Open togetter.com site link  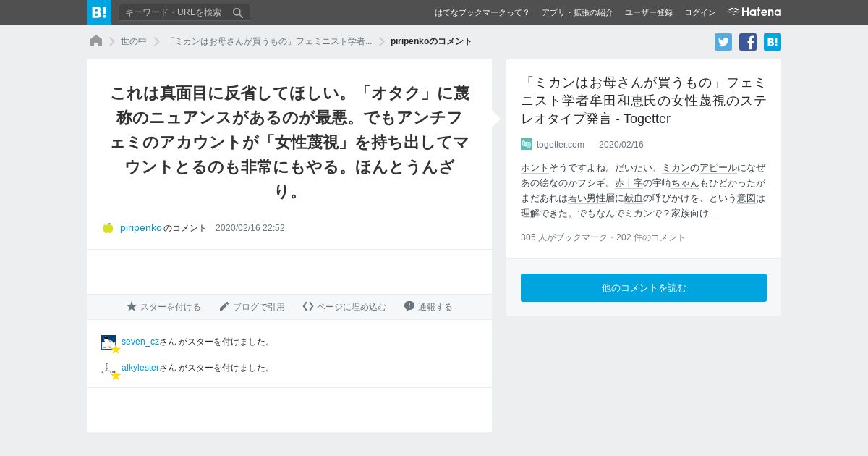pyautogui.click(x=561, y=144)
